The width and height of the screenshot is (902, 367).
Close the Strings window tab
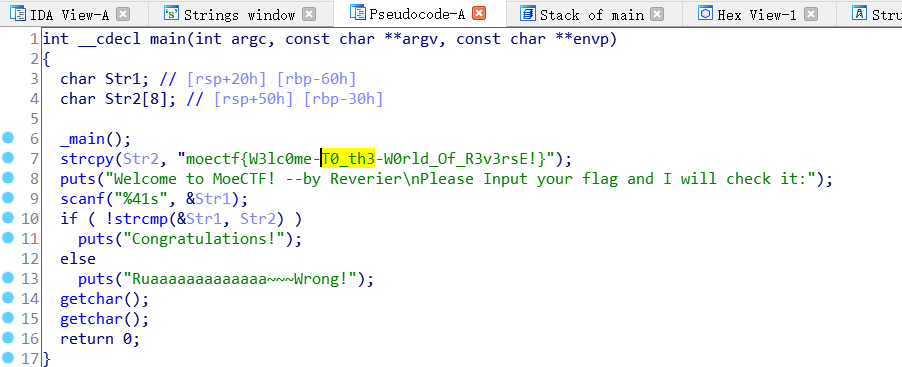click(309, 14)
